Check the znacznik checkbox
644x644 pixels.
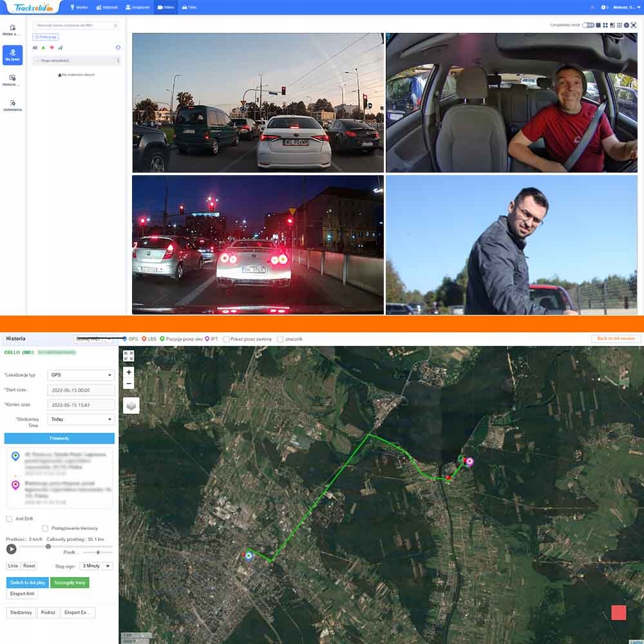point(280,339)
